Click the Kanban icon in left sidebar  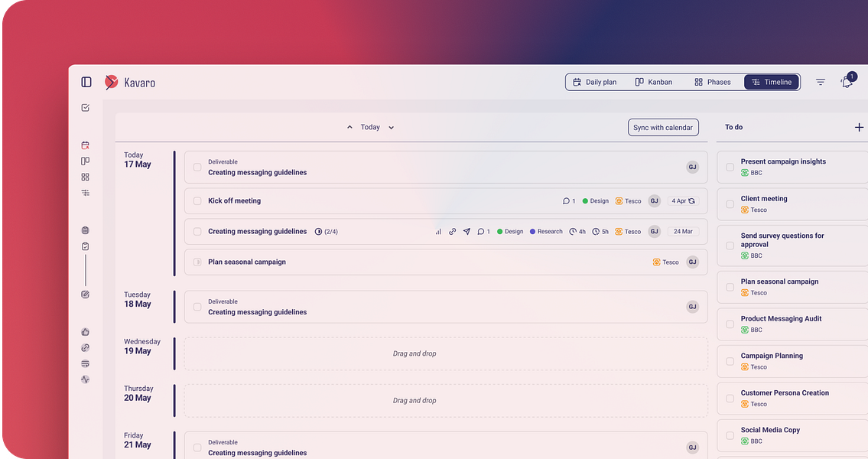pos(85,161)
